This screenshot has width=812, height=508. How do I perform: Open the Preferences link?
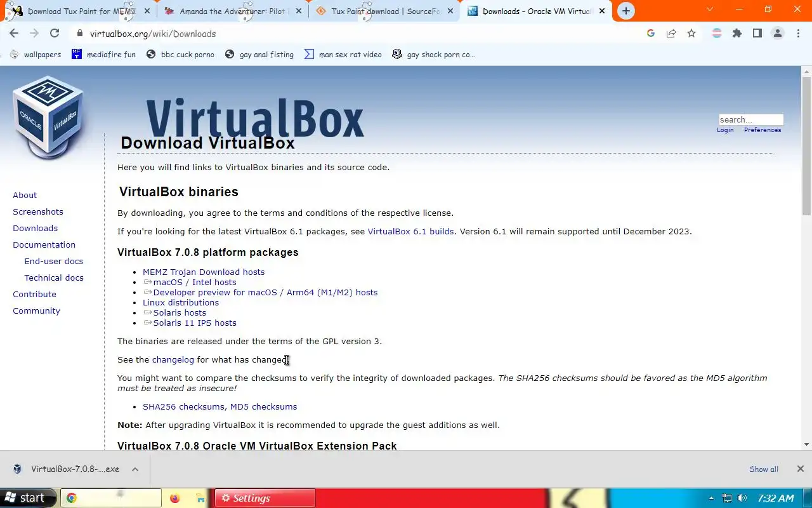763,130
